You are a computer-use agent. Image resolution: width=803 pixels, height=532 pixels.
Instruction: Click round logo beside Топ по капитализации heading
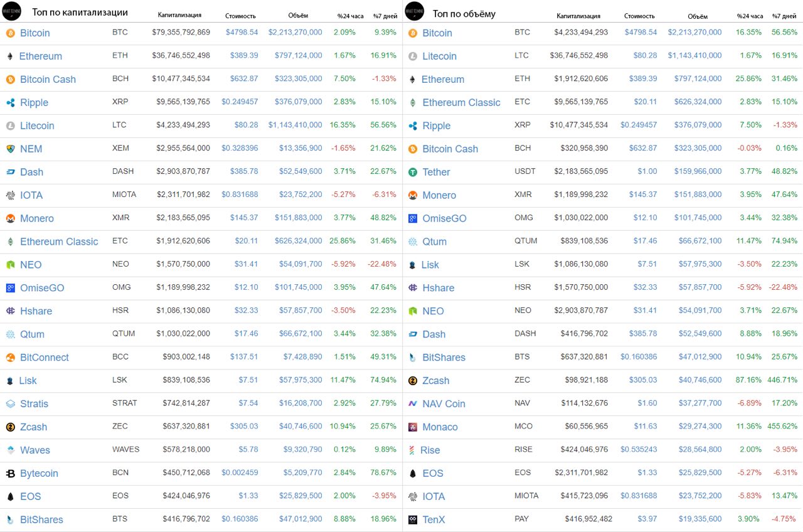pyautogui.click(x=12, y=11)
